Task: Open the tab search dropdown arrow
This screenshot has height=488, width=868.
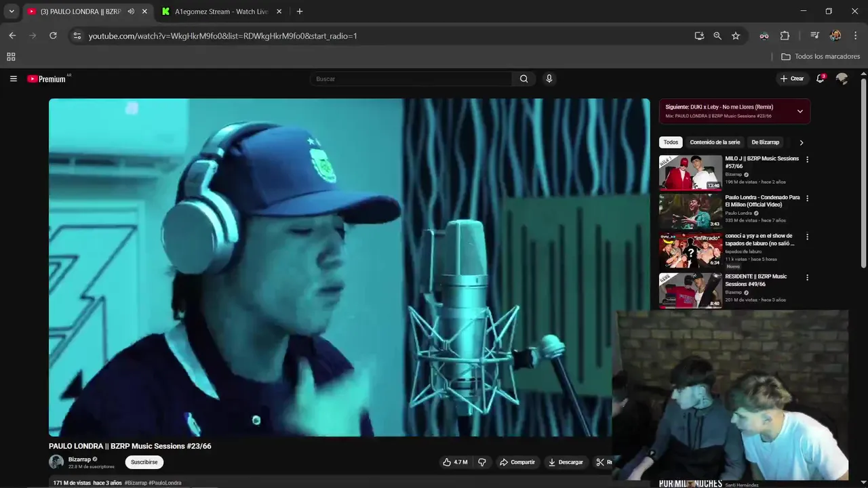Action: [12, 12]
